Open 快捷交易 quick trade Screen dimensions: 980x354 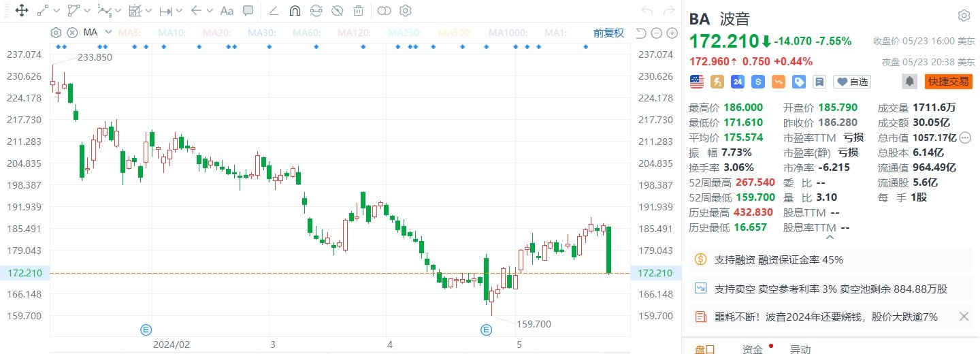[x=948, y=82]
